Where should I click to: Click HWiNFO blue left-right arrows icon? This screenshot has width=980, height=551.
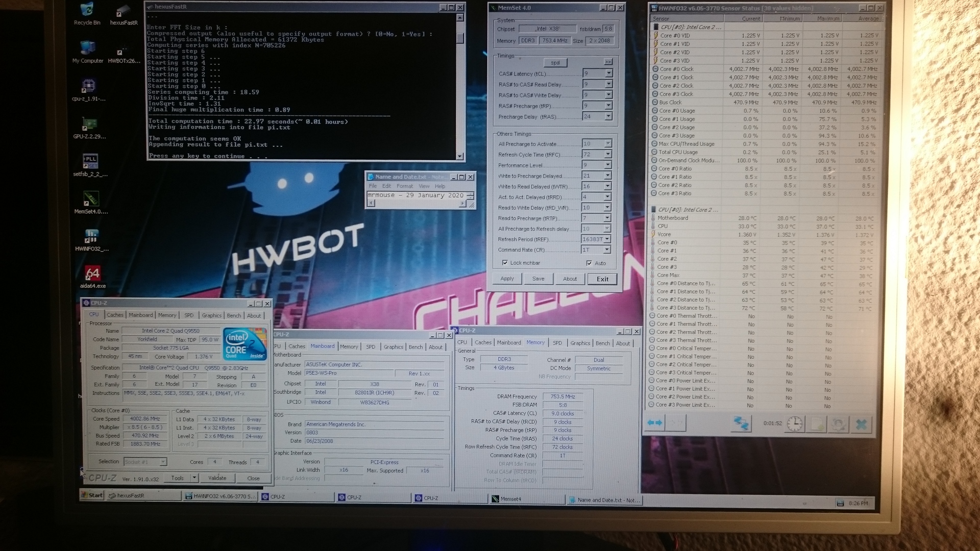[x=655, y=423]
